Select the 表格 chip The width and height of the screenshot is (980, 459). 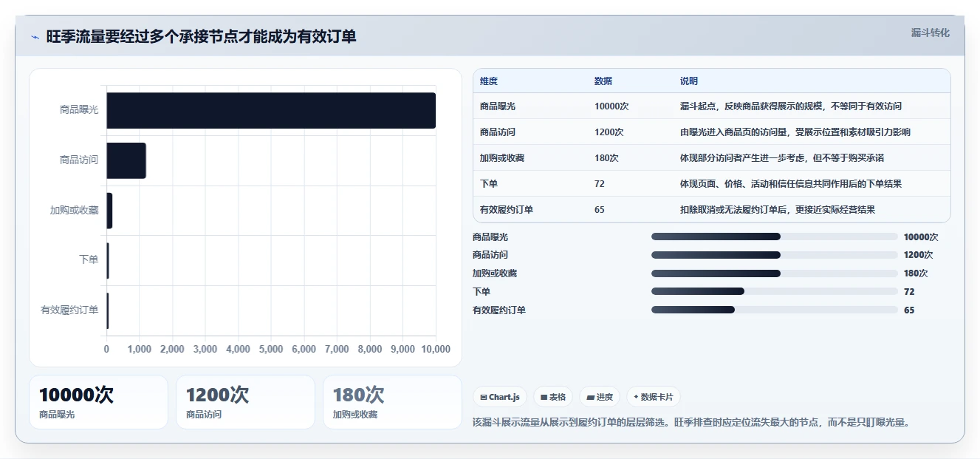pyautogui.click(x=553, y=397)
